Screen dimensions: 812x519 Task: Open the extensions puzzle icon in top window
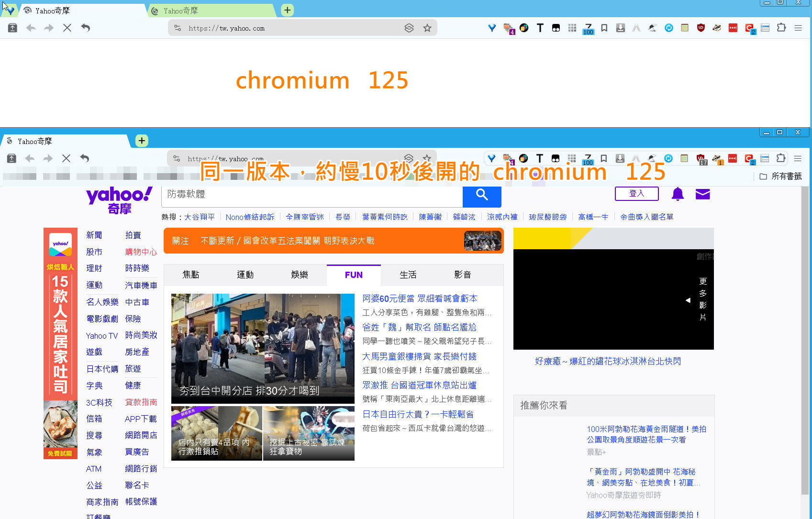click(781, 28)
